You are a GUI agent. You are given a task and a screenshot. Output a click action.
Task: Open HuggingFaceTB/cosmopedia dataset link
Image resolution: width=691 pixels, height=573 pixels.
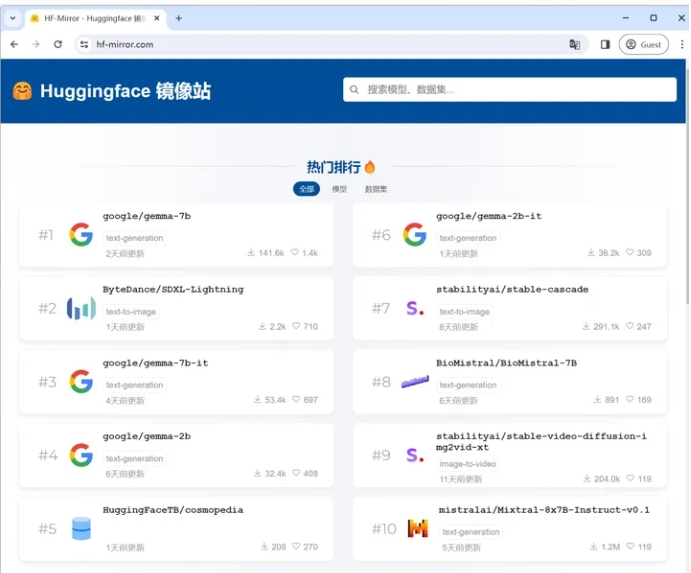(173, 510)
